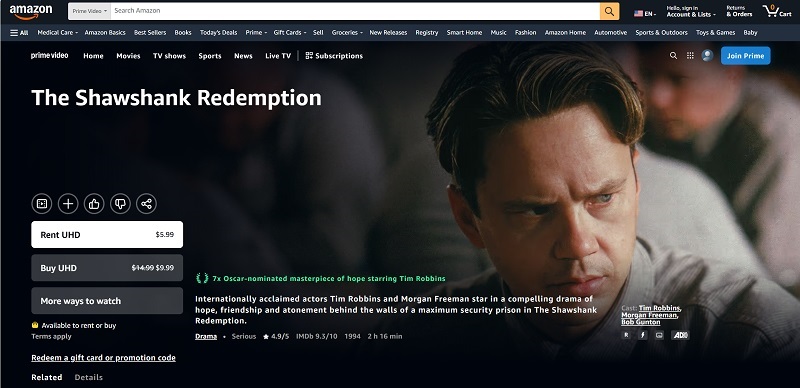Click the Subscriptions grid icon
Image resolution: width=800 pixels, height=388 pixels.
(x=309, y=56)
